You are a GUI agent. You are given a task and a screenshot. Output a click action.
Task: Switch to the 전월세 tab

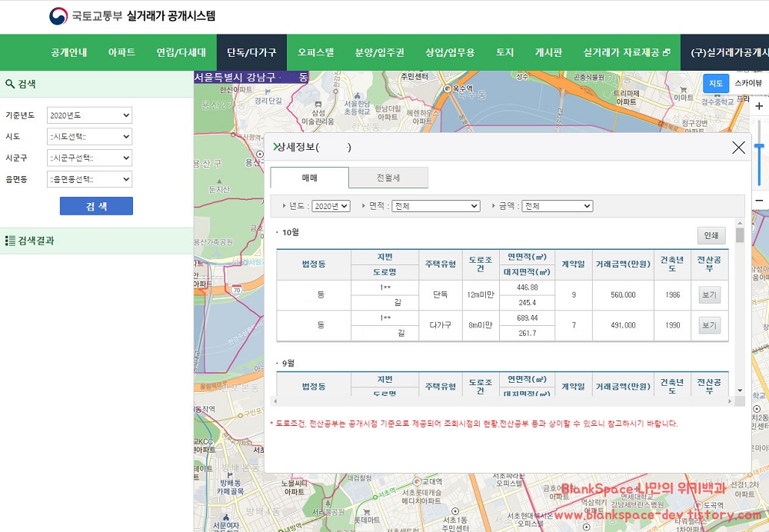pyautogui.click(x=388, y=178)
